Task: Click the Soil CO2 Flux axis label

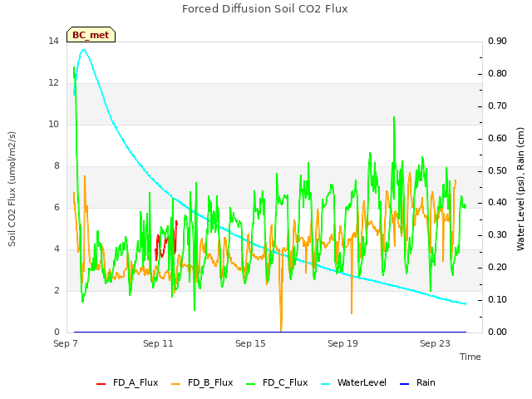Action: (x=12, y=189)
